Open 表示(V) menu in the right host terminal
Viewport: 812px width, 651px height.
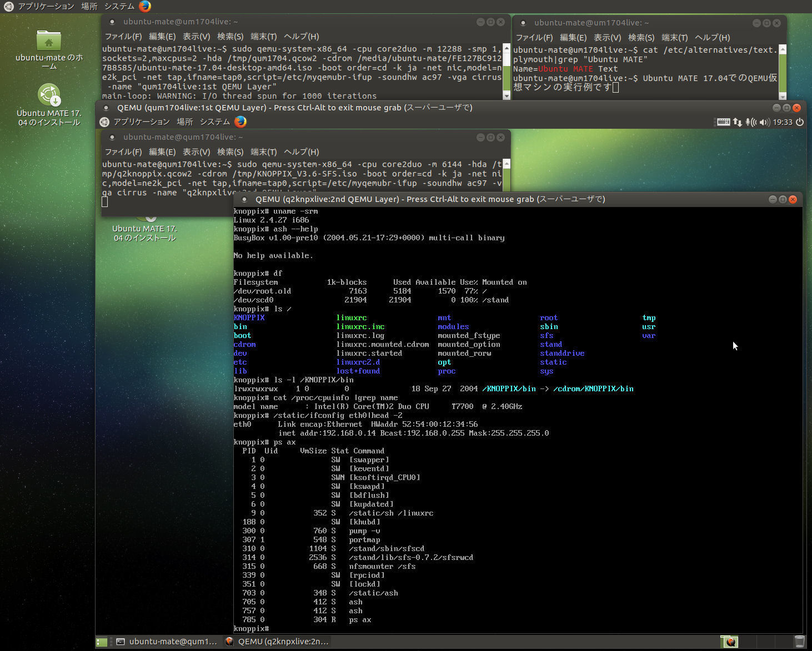608,38
